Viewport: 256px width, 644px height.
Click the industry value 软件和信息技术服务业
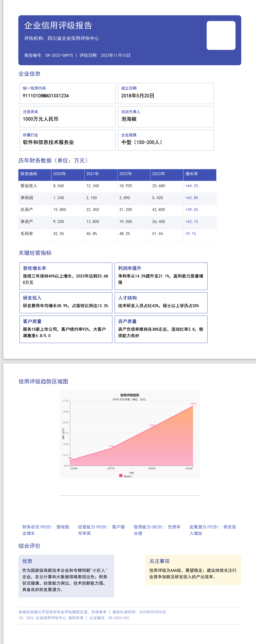click(x=48, y=142)
